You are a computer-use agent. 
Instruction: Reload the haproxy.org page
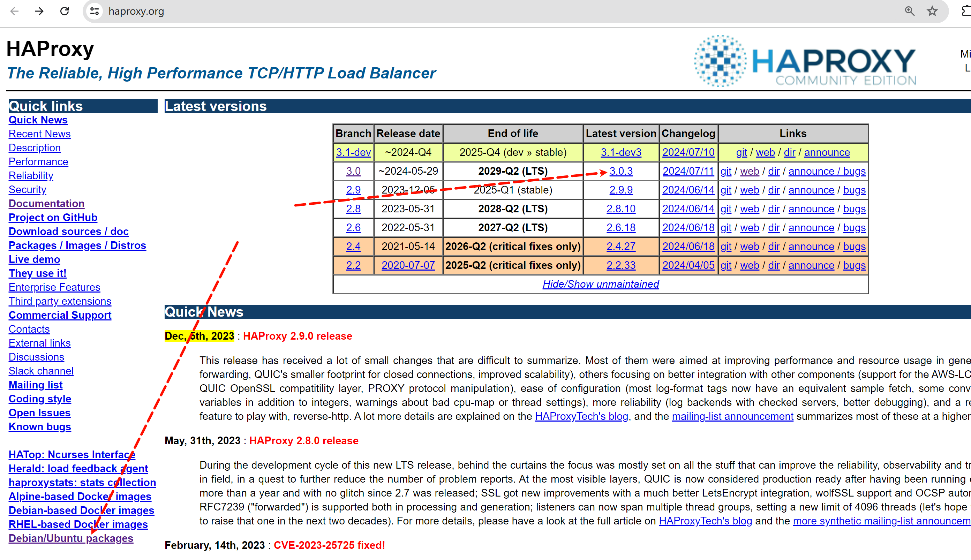click(65, 11)
